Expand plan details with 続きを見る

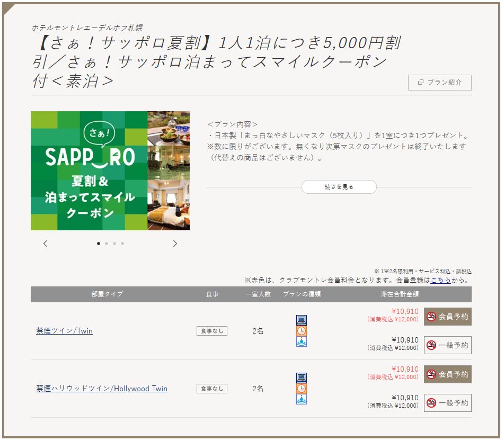click(x=339, y=187)
